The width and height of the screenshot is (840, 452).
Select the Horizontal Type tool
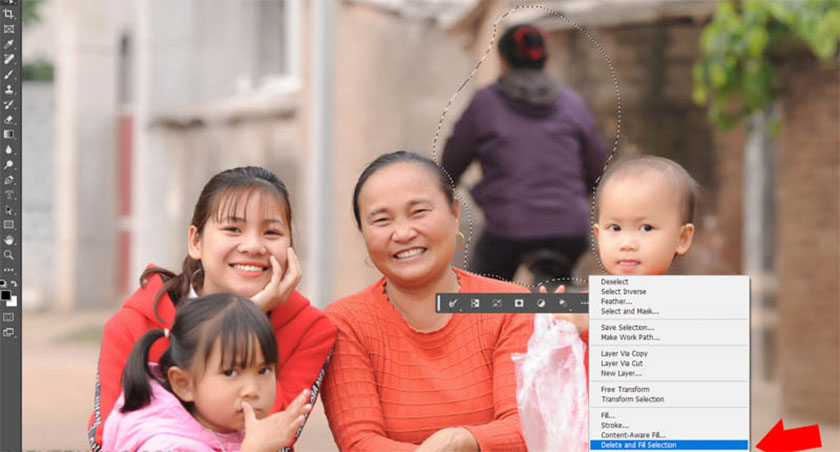pos(9,195)
